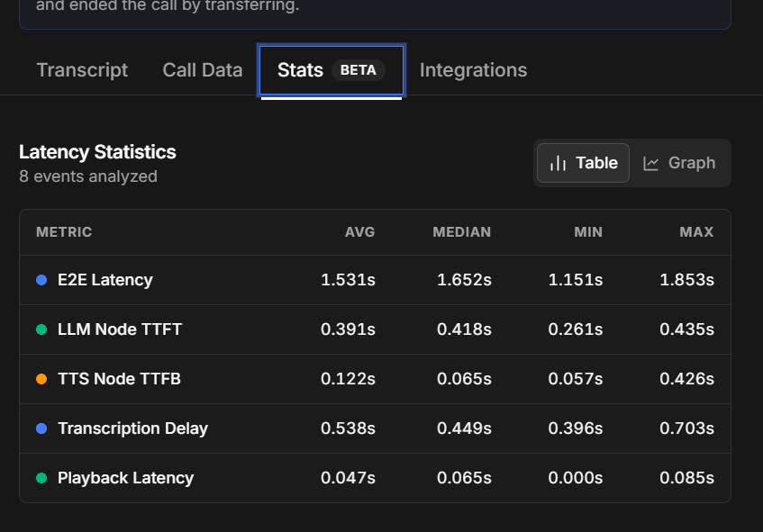Screen dimensions: 763x532
Task: Click LLM Node TTFT average 0.391s
Action: (x=348, y=329)
